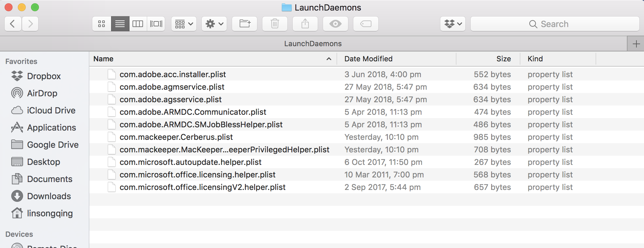
Task: Switch to icon view
Action: pyautogui.click(x=102, y=24)
